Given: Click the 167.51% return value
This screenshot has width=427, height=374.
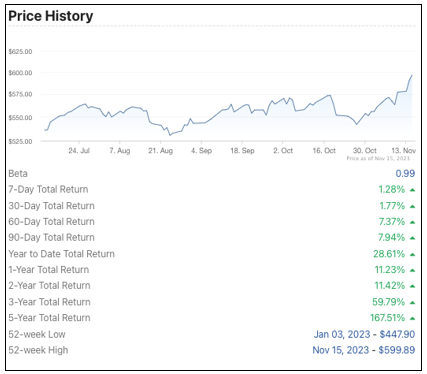Looking at the screenshot, I should pyautogui.click(x=387, y=318).
